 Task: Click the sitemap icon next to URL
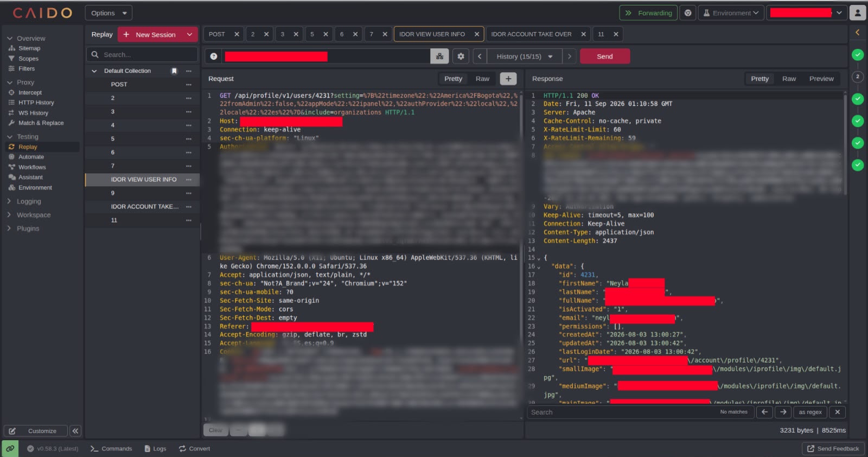tap(439, 56)
